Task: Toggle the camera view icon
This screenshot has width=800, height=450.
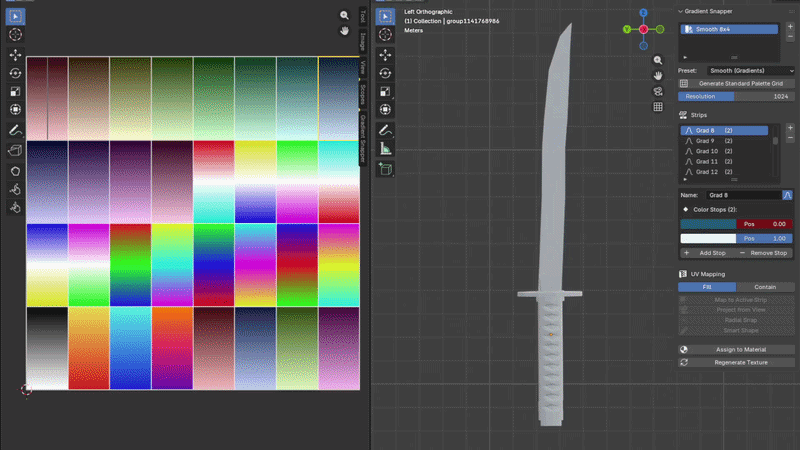Action: click(658, 91)
